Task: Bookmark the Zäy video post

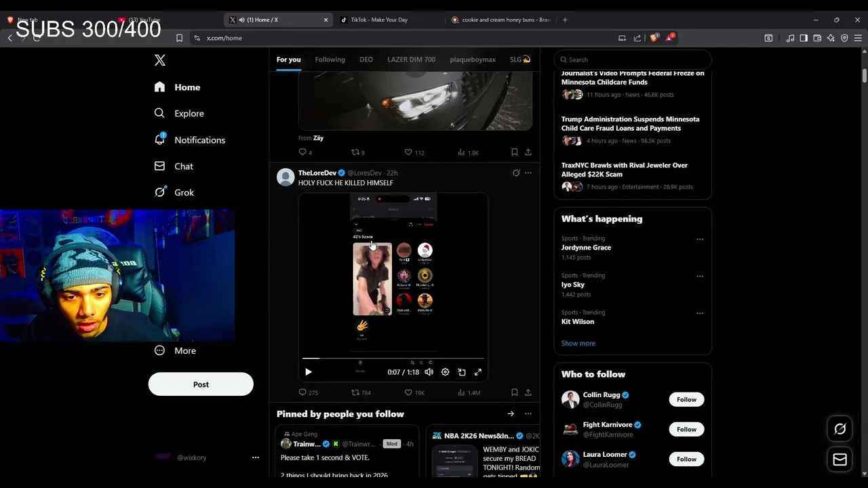Action: (x=514, y=152)
